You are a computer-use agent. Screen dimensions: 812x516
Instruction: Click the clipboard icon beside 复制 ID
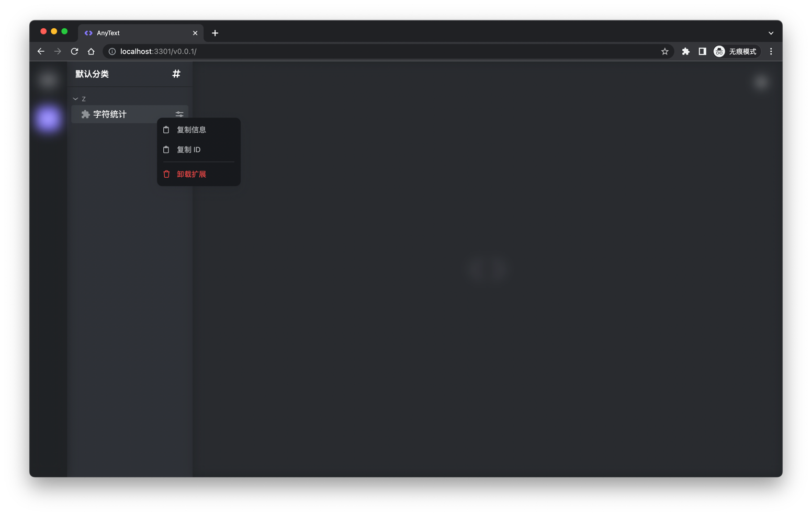[166, 150]
